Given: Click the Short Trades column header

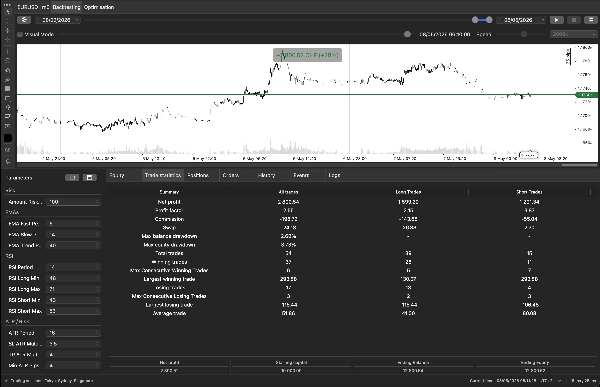Looking at the screenshot, I should click(529, 192).
